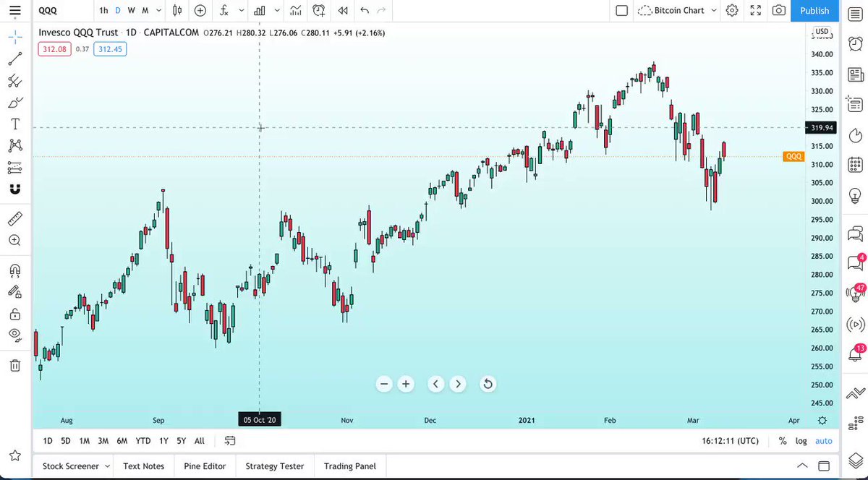Toggle the weak magnet mode
Viewport: 868px width, 480px height.
click(15, 189)
